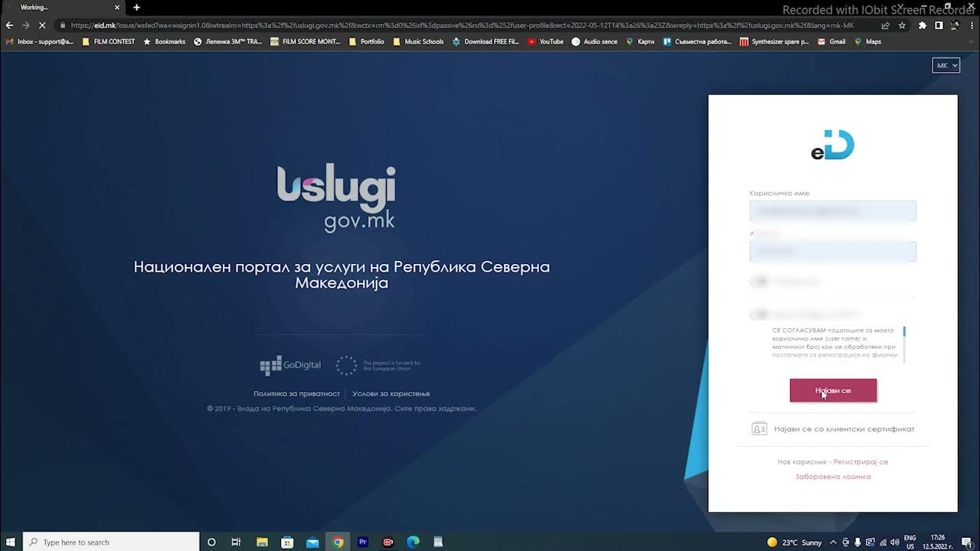
Task: Open the Maps bookmark
Action: point(867,41)
